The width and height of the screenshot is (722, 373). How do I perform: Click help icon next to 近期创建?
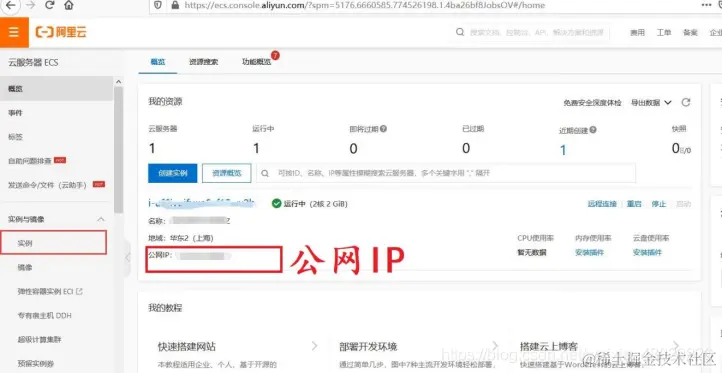pyautogui.click(x=593, y=130)
